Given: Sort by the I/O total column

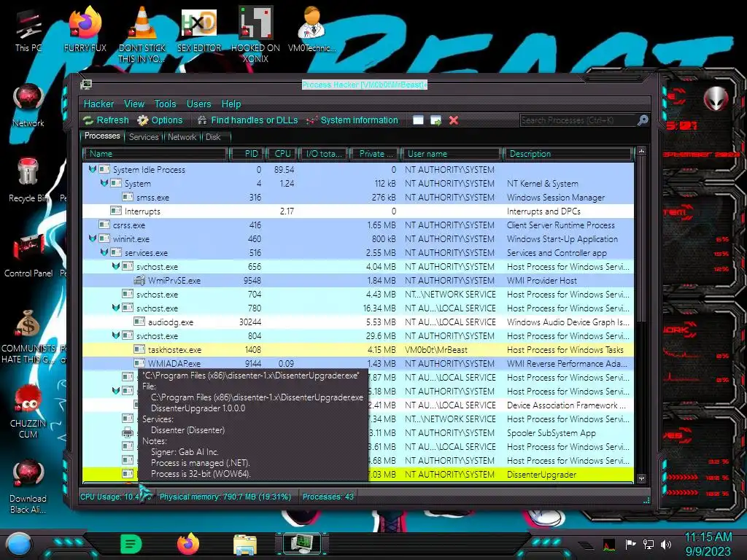Looking at the screenshot, I should (x=323, y=154).
